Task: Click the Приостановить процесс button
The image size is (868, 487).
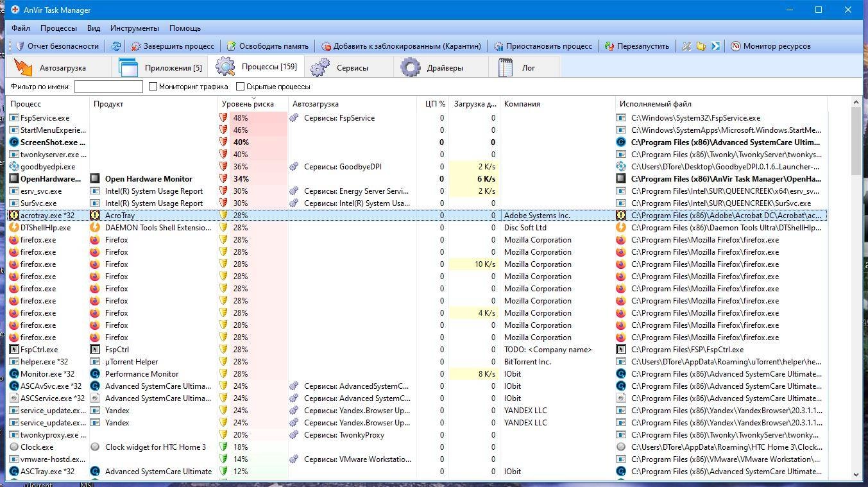Action: click(x=543, y=46)
